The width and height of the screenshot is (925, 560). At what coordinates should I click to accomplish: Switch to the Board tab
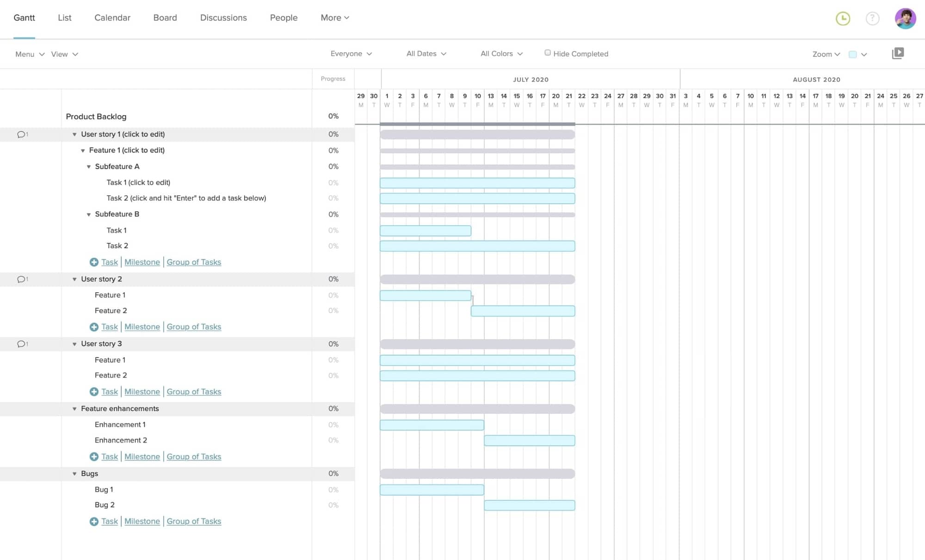[165, 18]
